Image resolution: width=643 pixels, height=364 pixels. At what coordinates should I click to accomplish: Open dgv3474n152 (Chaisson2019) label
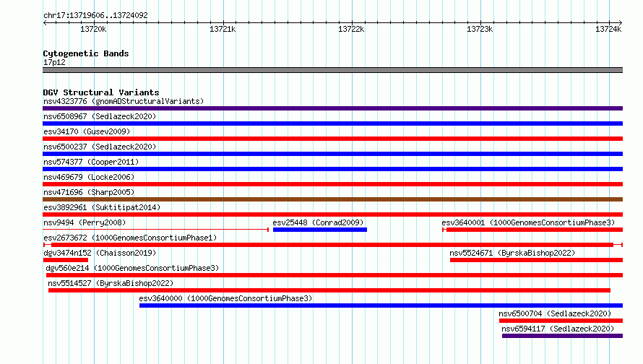coord(100,253)
